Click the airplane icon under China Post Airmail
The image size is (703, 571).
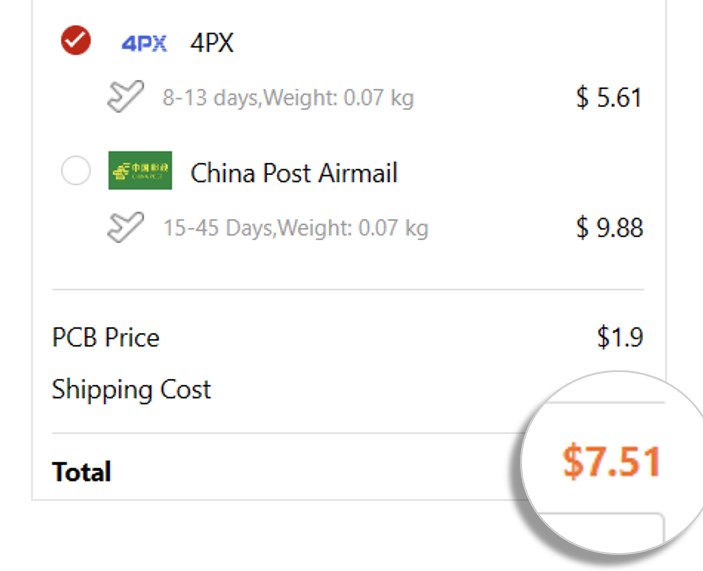coord(125,227)
